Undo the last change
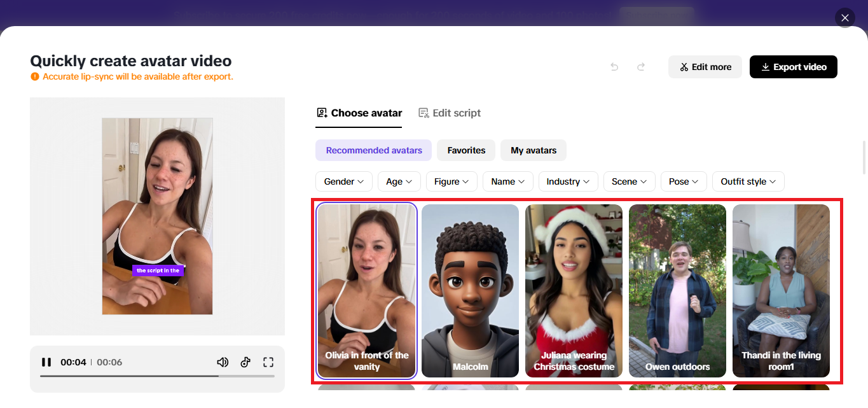This screenshot has height=408, width=868. [614, 66]
